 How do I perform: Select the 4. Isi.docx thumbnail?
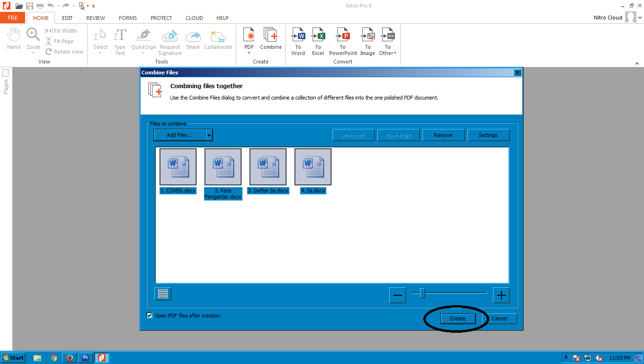tap(313, 166)
